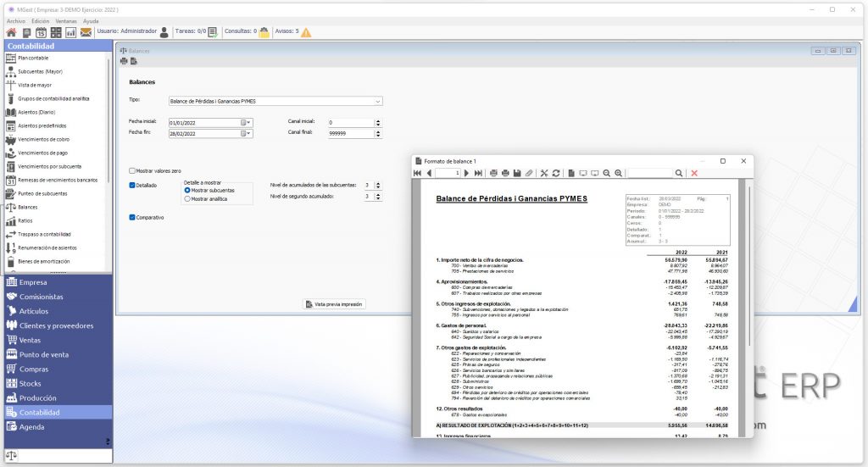Click the red X close-preview icon
Viewport: 868px width, 467px height.
[694, 173]
